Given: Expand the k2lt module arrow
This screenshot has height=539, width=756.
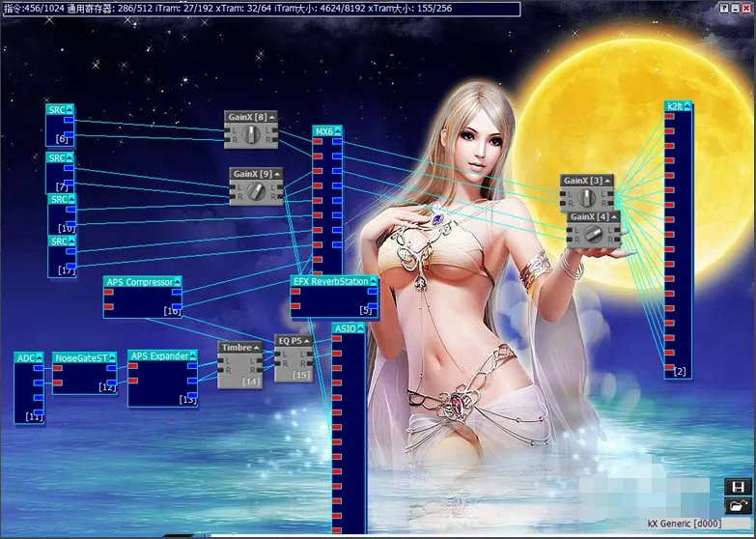Looking at the screenshot, I should tap(687, 106).
